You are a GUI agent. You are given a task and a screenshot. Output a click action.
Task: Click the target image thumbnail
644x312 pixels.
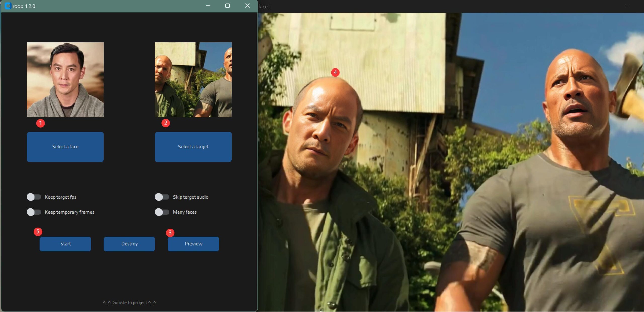tap(193, 80)
